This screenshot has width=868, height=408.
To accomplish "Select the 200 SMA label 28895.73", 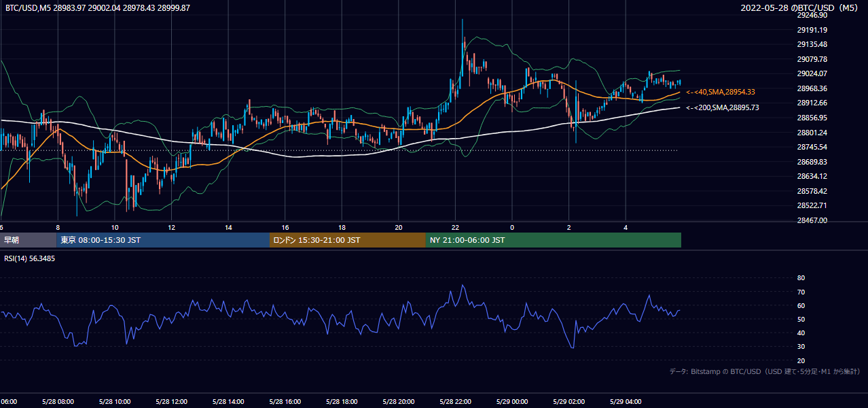I will tap(723, 107).
